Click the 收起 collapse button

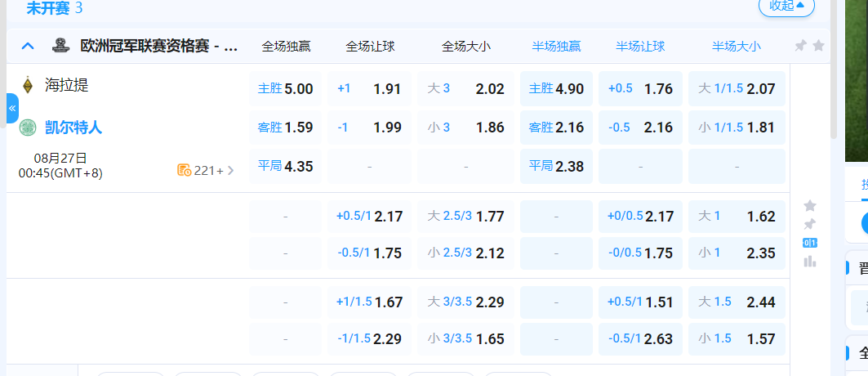pos(786,6)
